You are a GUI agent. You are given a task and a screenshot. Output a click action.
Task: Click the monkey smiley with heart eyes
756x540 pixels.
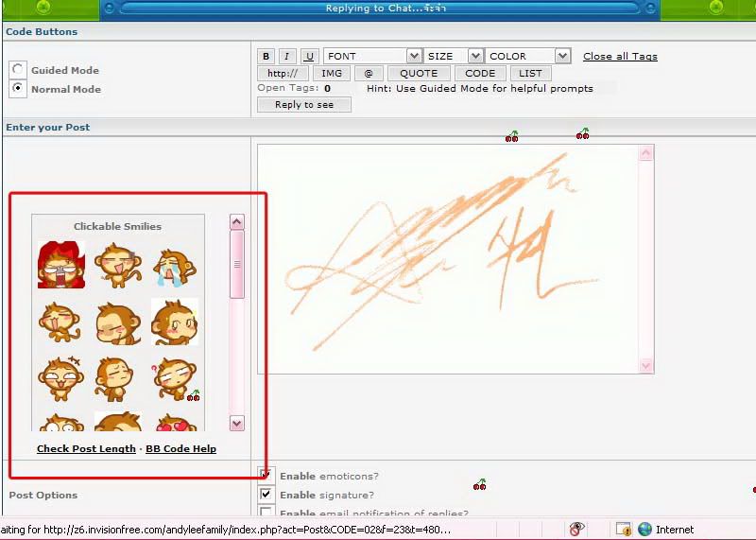175,424
